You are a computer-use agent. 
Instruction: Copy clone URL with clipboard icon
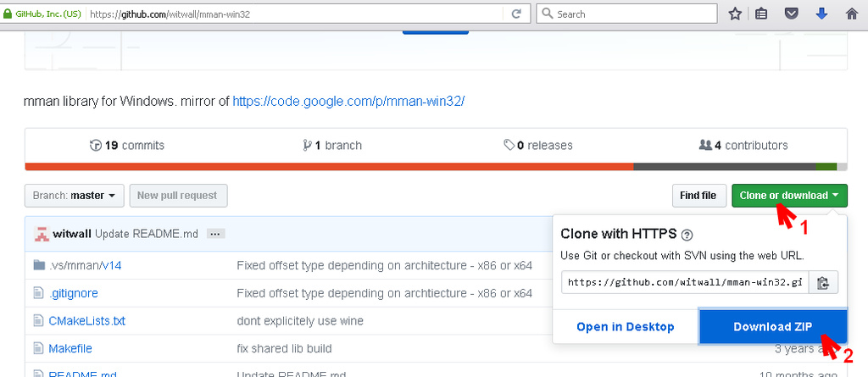[x=822, y=283]
